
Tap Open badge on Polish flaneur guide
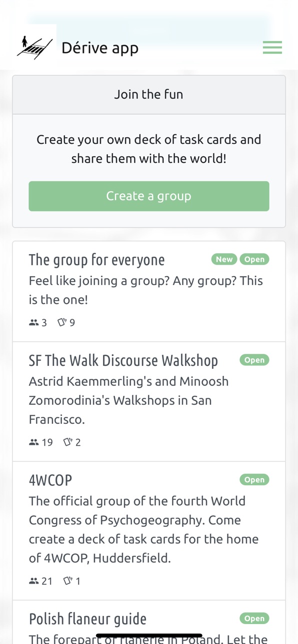[x=254, y=619]
